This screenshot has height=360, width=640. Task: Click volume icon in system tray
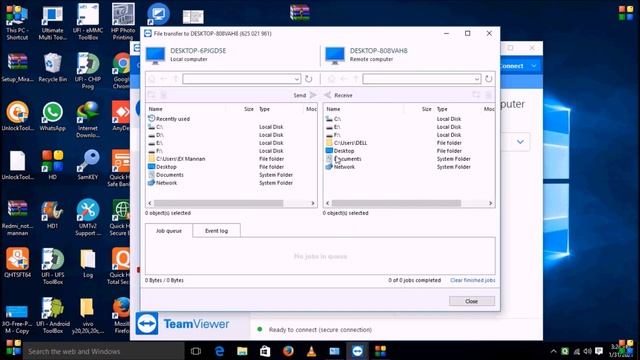(587, 351)
